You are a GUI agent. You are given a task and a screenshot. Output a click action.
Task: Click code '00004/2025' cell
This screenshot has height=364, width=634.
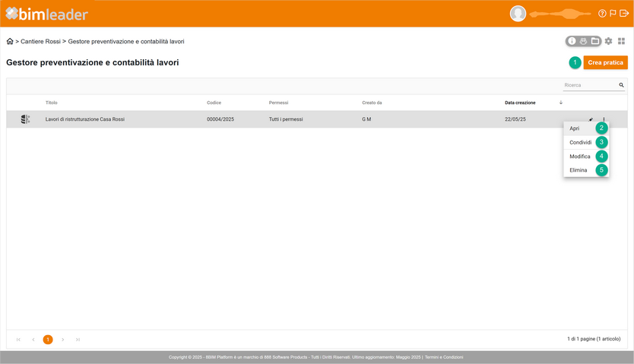(x=220, y=119)
